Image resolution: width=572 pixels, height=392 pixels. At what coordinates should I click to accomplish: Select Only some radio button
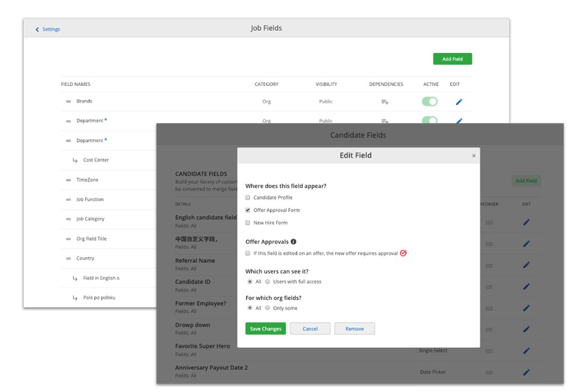coord(267,308)
